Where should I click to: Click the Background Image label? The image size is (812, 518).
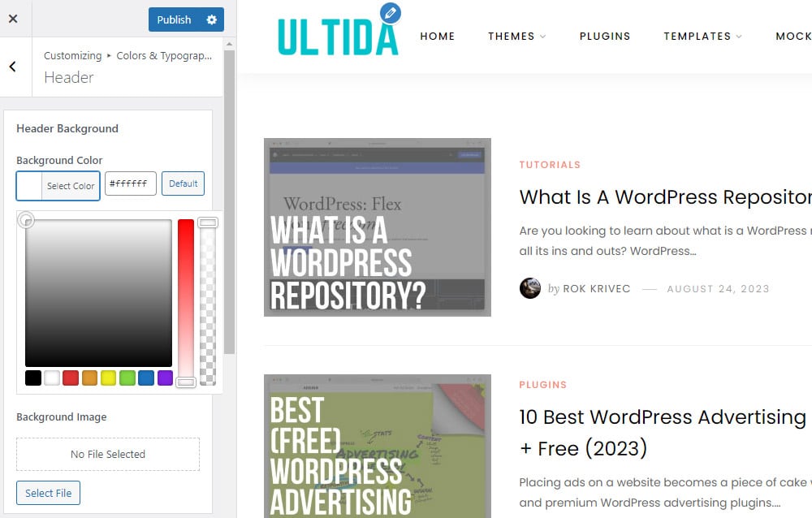(62, 417)
